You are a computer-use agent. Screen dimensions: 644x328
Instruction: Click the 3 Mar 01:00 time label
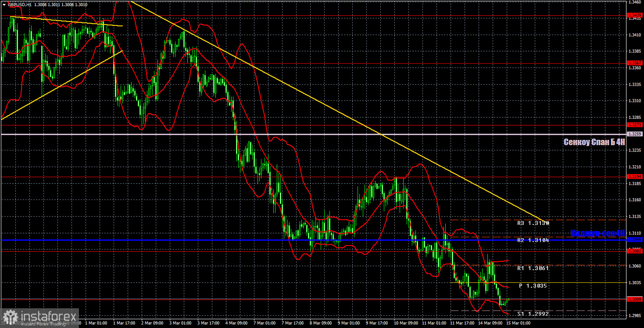pos(181,323)
